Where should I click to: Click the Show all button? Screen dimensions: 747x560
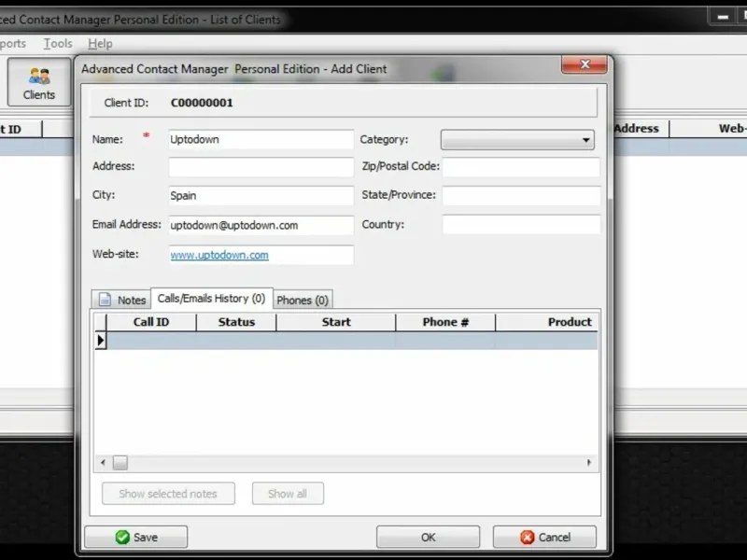[288, 494]
